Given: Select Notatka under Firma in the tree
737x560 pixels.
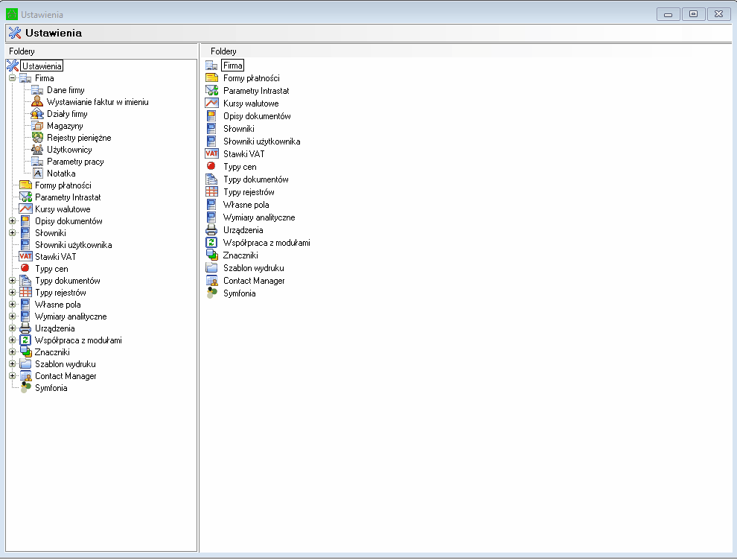Looking at the screenshot, I should tap(61, 174).
